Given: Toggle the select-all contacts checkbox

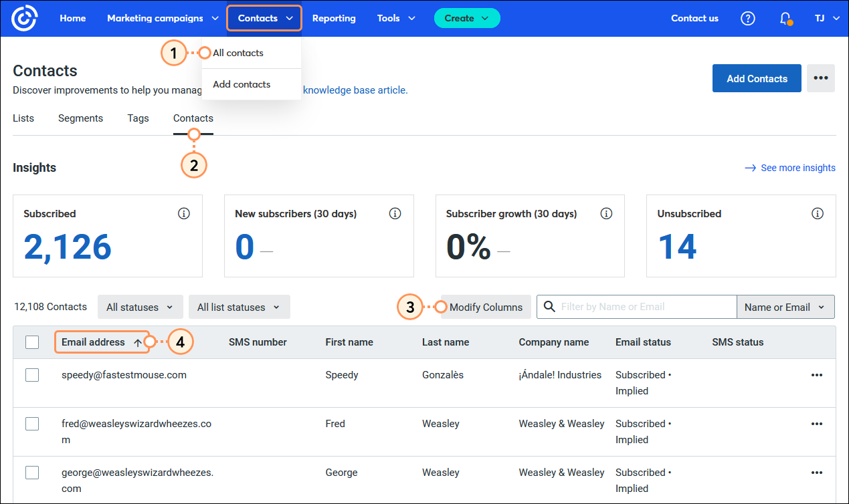Looking at the screenshot, I should pyautogui.click(x=32, y=342).
